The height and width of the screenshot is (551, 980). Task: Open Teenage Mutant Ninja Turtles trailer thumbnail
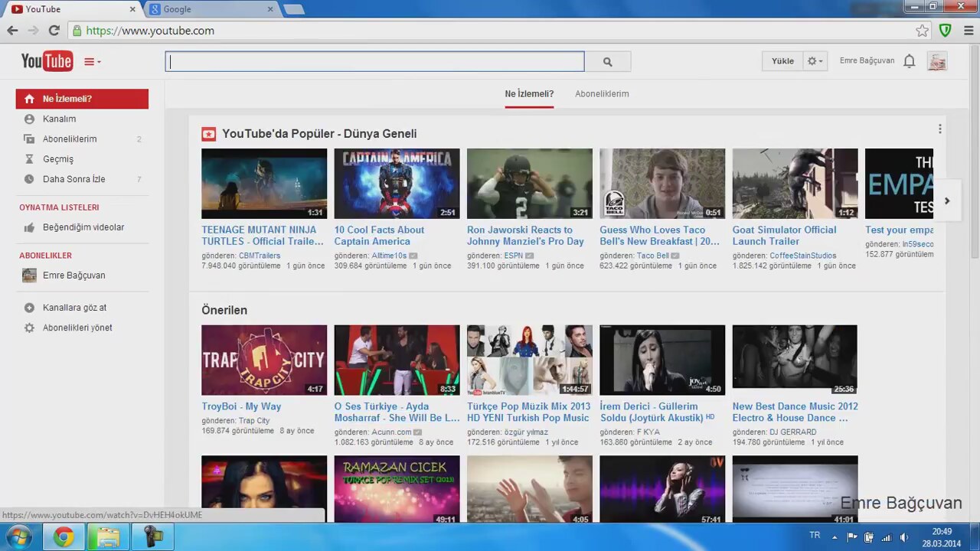pyautogui.click(x=264, y=184)
